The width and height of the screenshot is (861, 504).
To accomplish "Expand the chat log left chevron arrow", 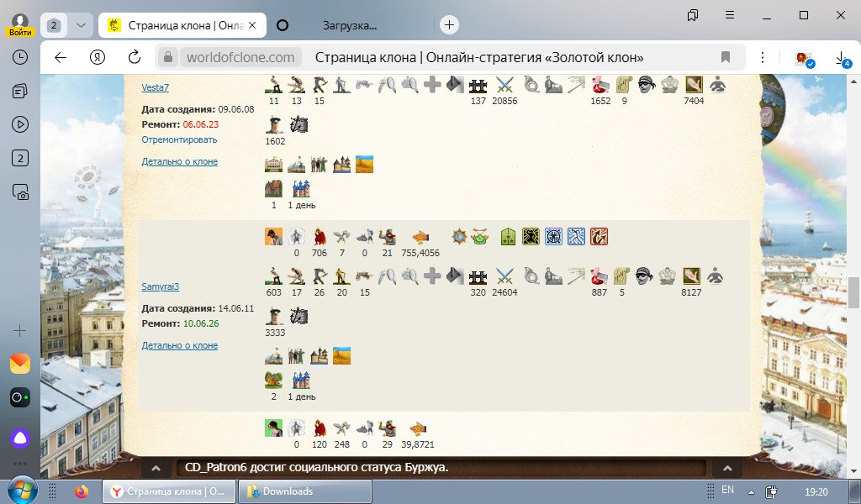I will 156,468.
